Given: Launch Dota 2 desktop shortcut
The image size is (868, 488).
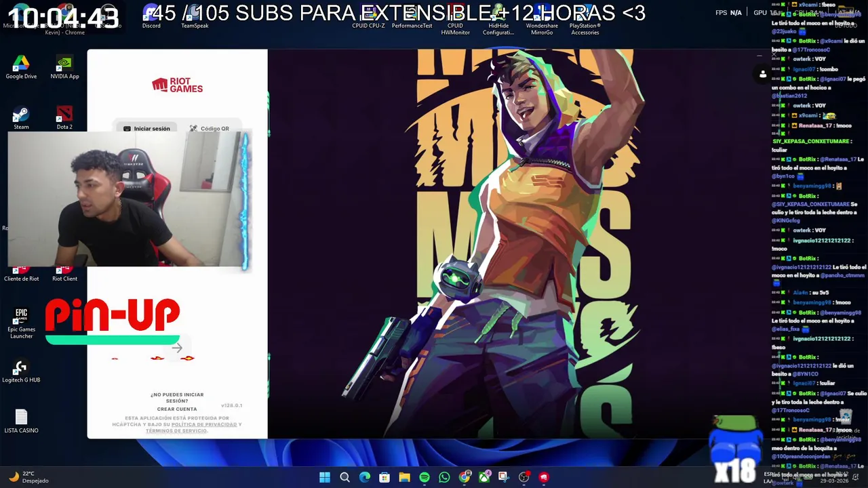Looking at the screenshot, I should tap(64, 117).
